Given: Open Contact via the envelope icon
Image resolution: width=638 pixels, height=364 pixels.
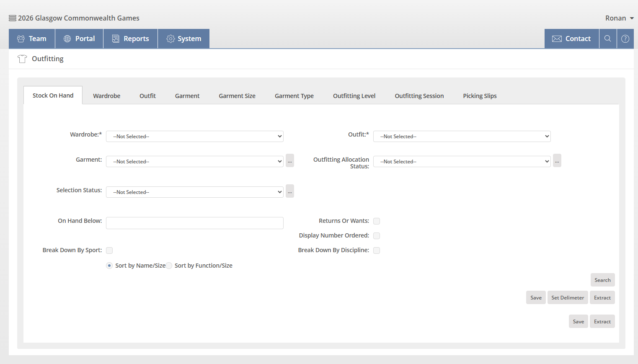Looking at the screenshot, I should (x=557, y=39).
